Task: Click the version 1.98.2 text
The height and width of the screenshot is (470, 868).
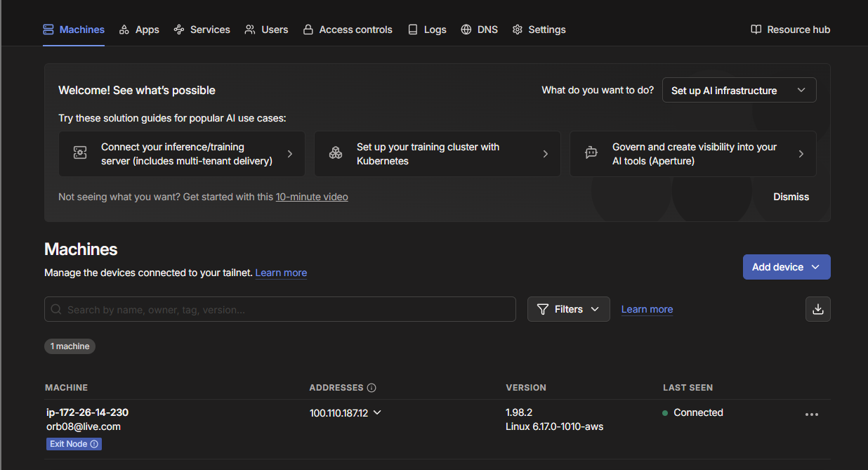Action: [519, 412]
